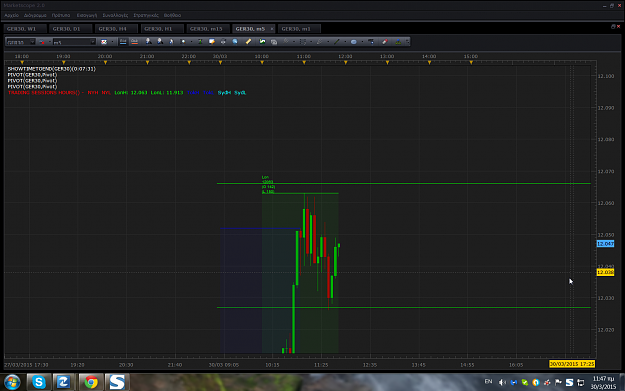Open the toolbar overflow options arrow
625x391 pixels.
(407, 42)
